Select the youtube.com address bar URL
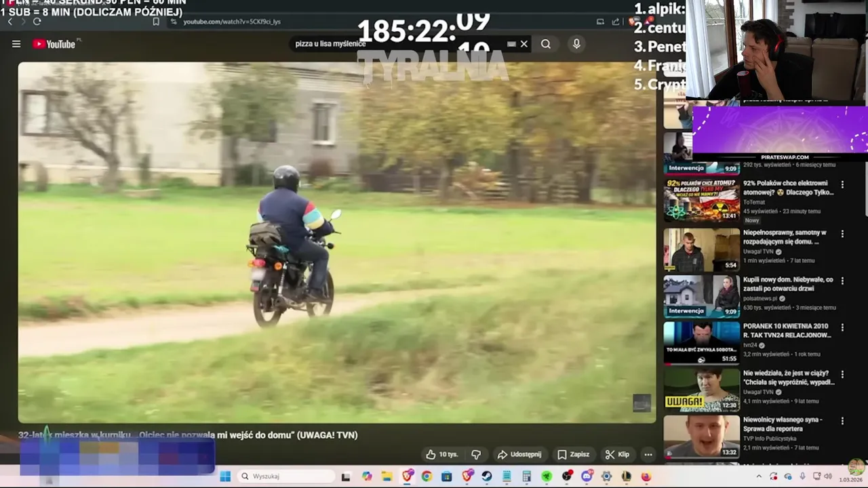This screenshot has width=868, height=488. 232,22
